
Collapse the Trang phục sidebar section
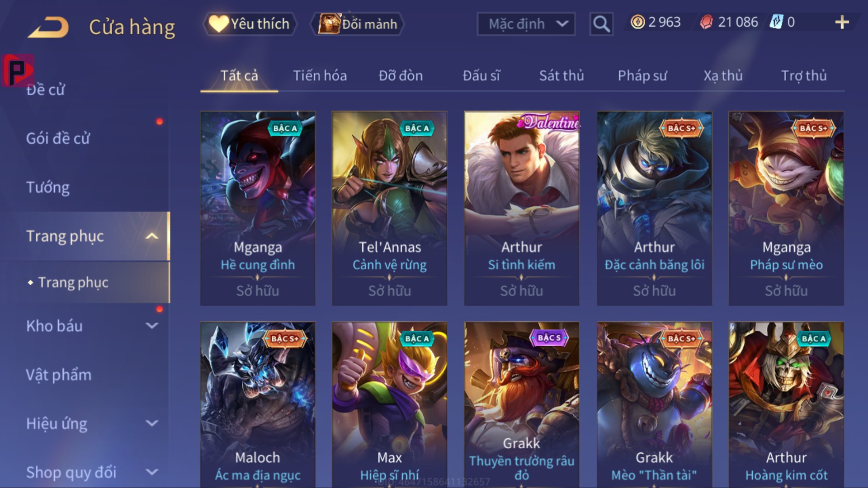click(152, 236)
